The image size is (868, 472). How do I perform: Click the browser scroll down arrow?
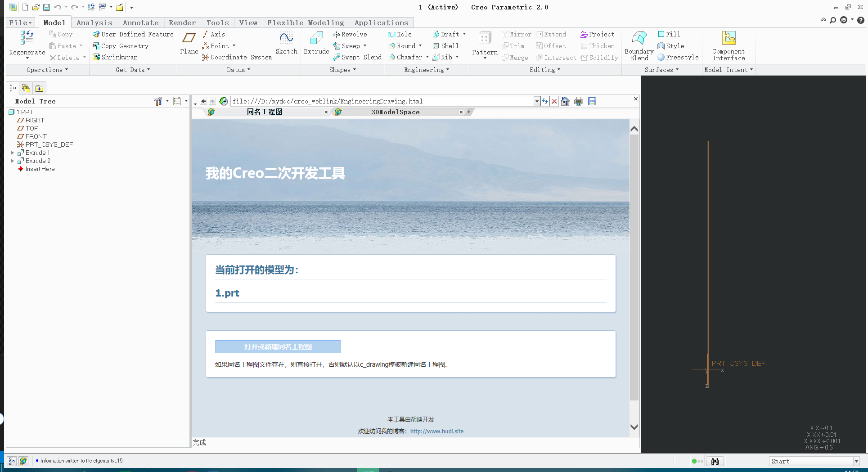pos(634,427)
